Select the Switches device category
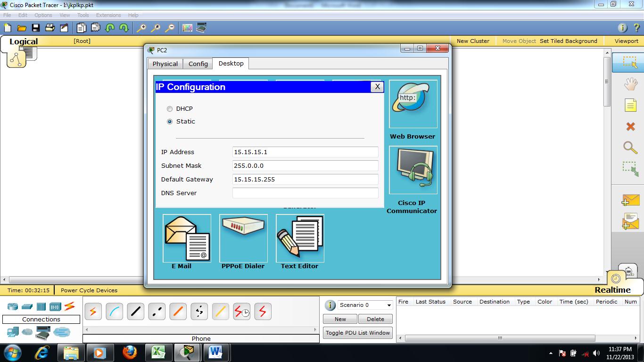This screenshot has height=362, width=644. [x=27, y=306]
